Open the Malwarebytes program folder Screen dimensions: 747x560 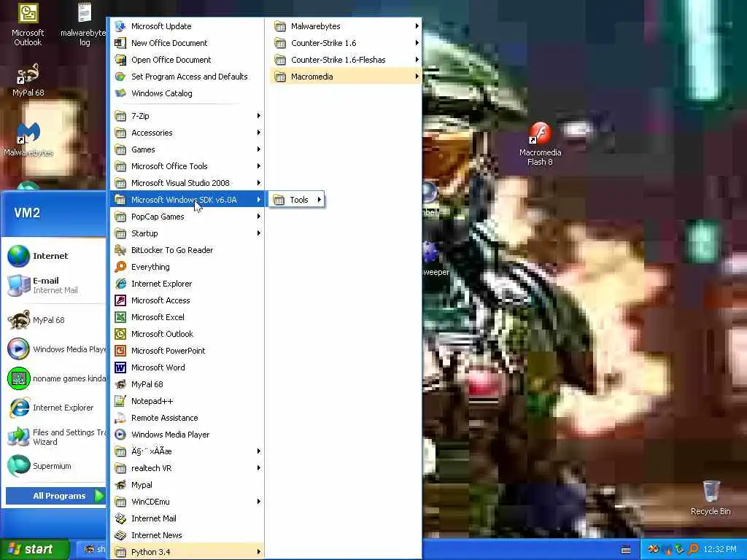[346, 26]
